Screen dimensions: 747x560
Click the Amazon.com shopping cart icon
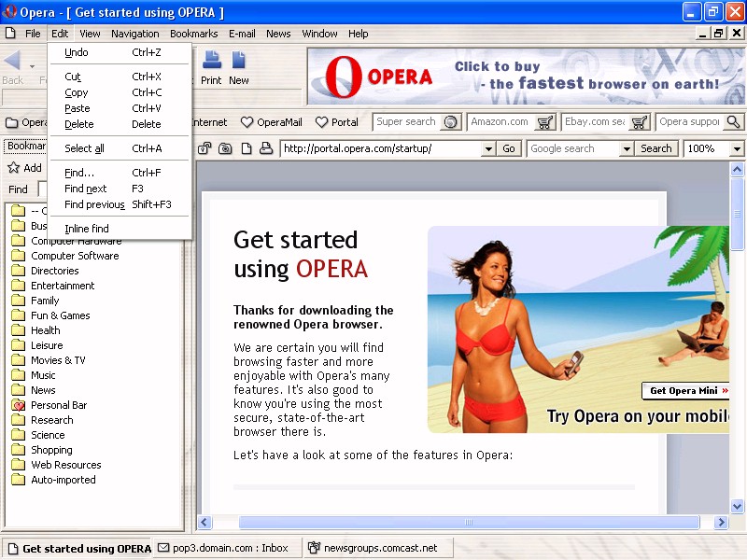pos(544,122)
